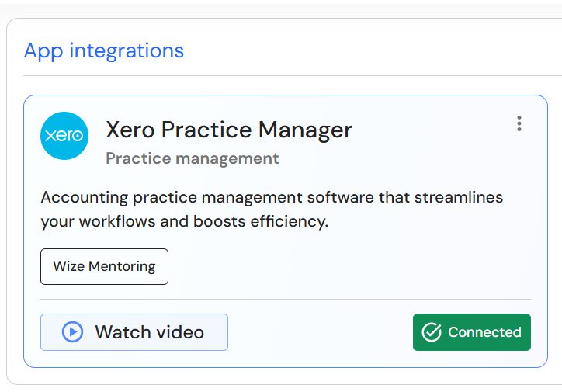Click the word Wize inside the tag
The image size is (562, 392).
coord(68,266)
